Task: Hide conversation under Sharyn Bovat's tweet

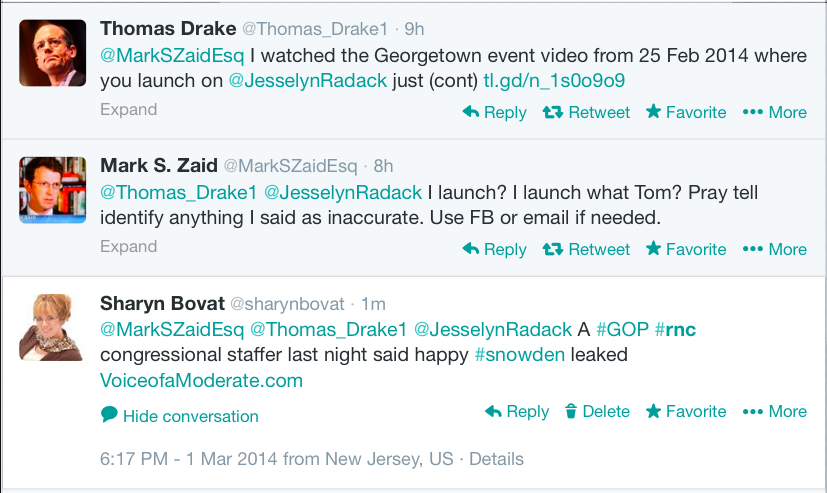Action: click(x=179, y=416)
